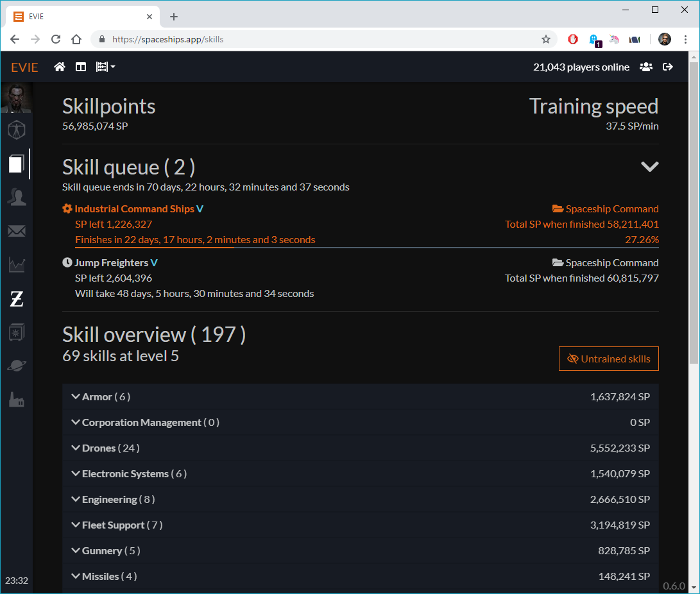Reload the page with the refresh icon
Viewport: 700px width, 594px height.
coord(56,39)
